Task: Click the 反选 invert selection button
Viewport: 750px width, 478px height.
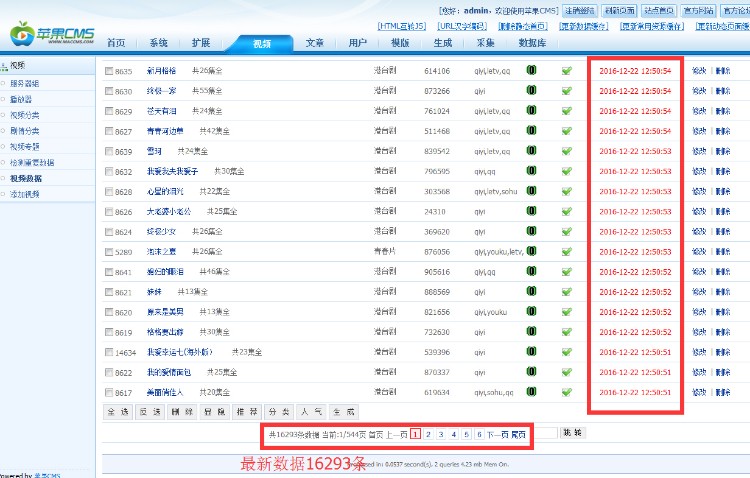Action: click(150, 412)
